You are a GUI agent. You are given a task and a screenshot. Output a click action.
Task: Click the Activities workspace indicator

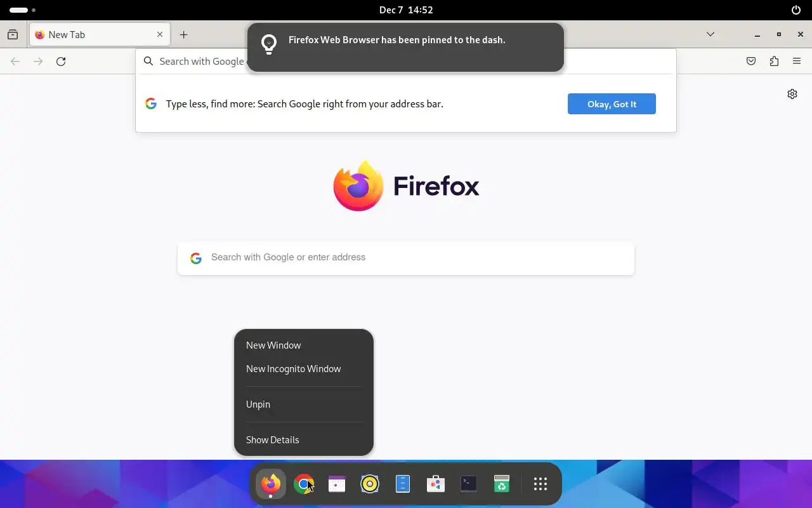[22, 10]
